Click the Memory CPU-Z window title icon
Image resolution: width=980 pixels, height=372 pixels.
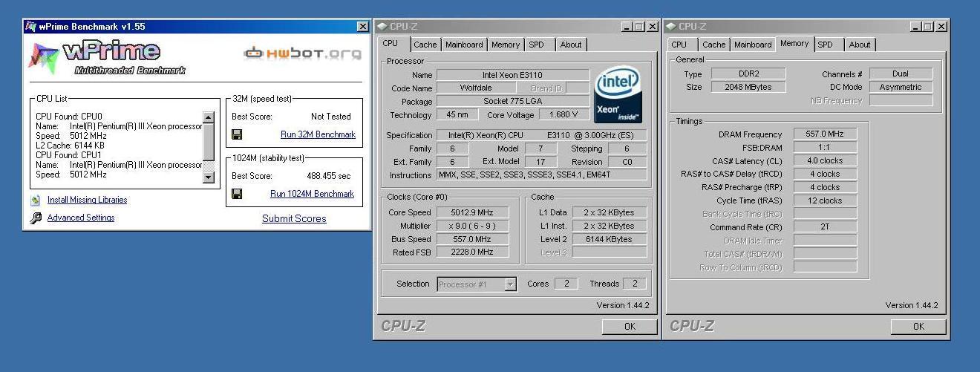(671, 27)
